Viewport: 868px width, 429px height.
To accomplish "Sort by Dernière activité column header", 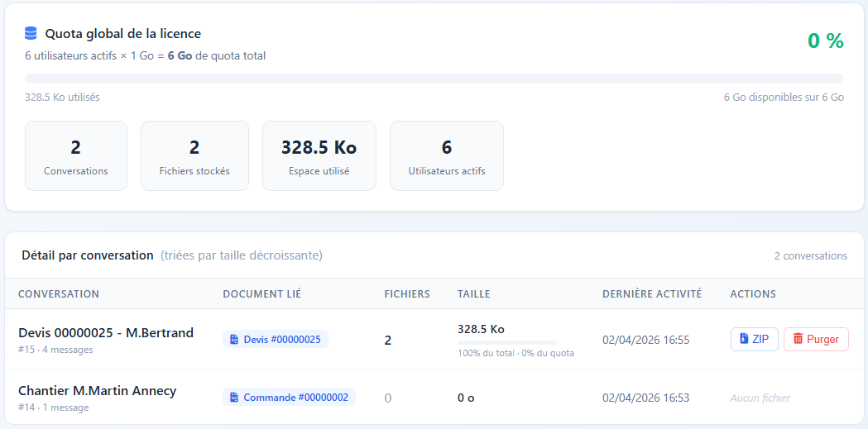I will (x=651, y=294).
